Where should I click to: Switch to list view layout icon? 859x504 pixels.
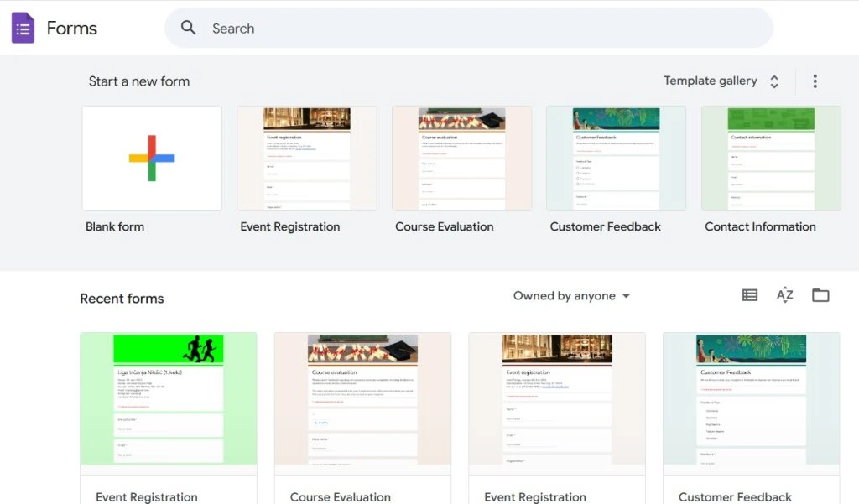[750, 295]
